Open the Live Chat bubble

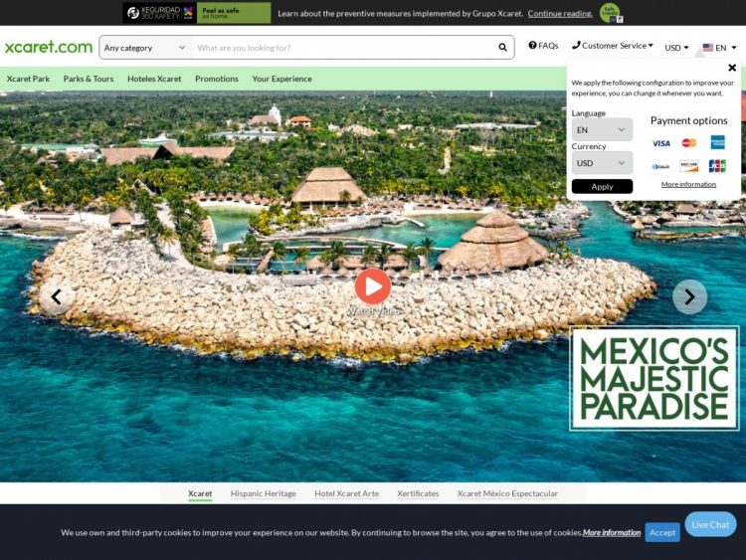point(710,524)
